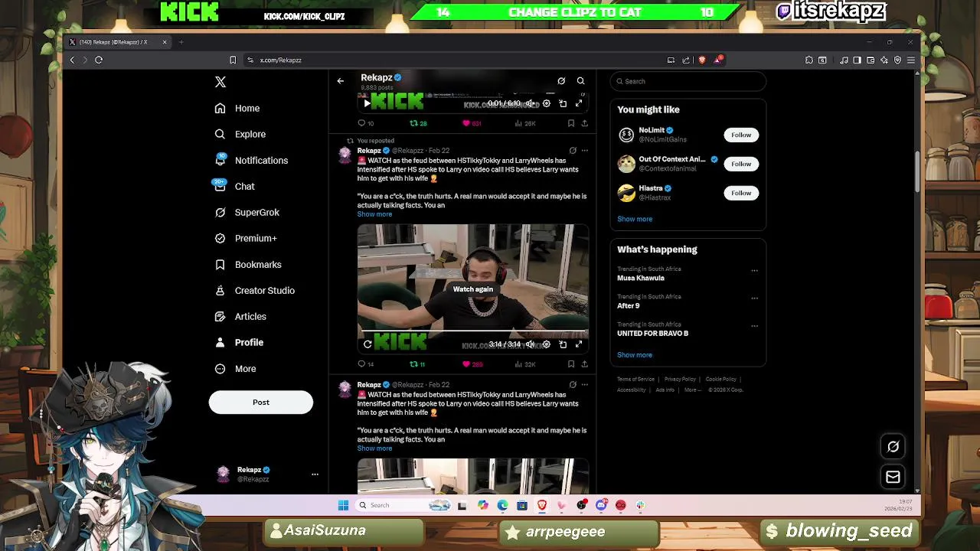Click the white Post button
Screen dimensions: 980x551
[261, 403]
